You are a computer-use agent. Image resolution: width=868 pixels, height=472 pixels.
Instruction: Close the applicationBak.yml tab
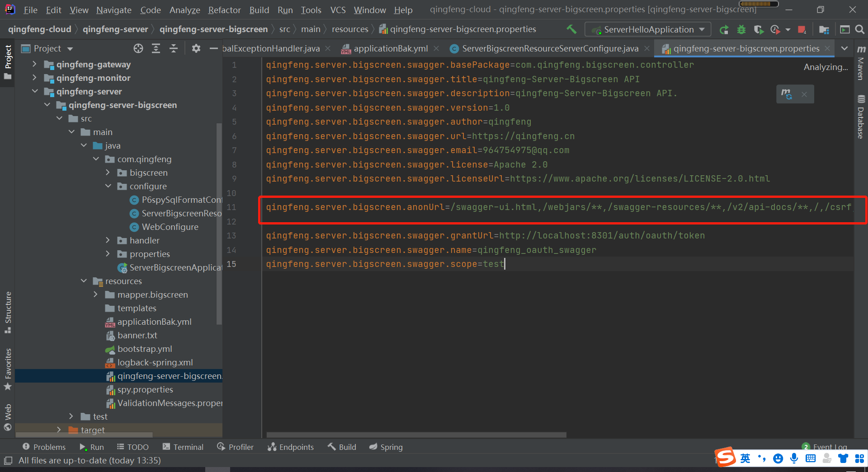436,49
